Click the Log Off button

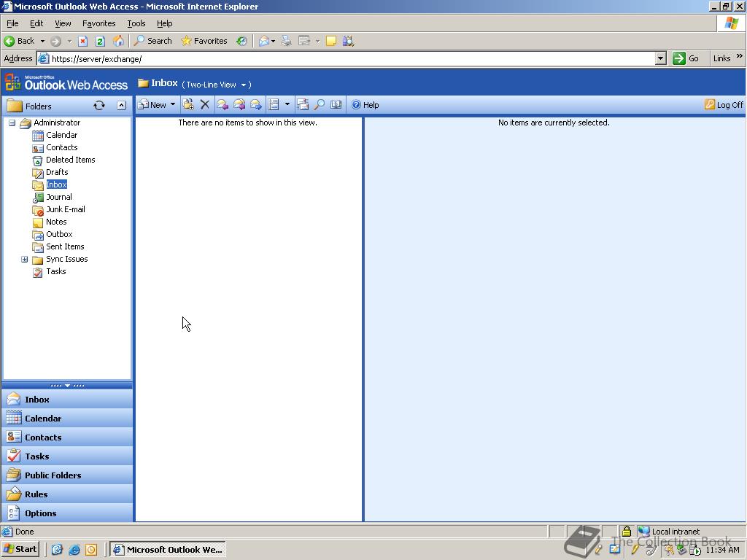pos(724,105)
